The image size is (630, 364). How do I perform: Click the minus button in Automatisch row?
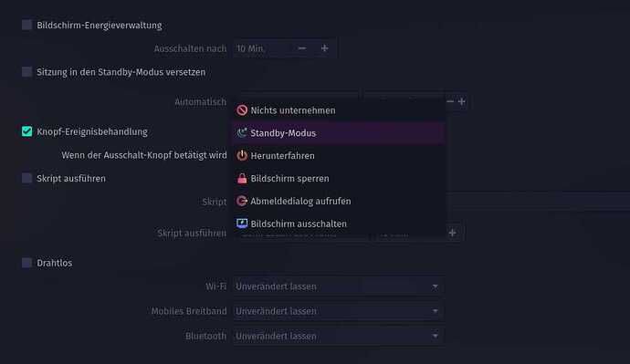coord(450,101)
